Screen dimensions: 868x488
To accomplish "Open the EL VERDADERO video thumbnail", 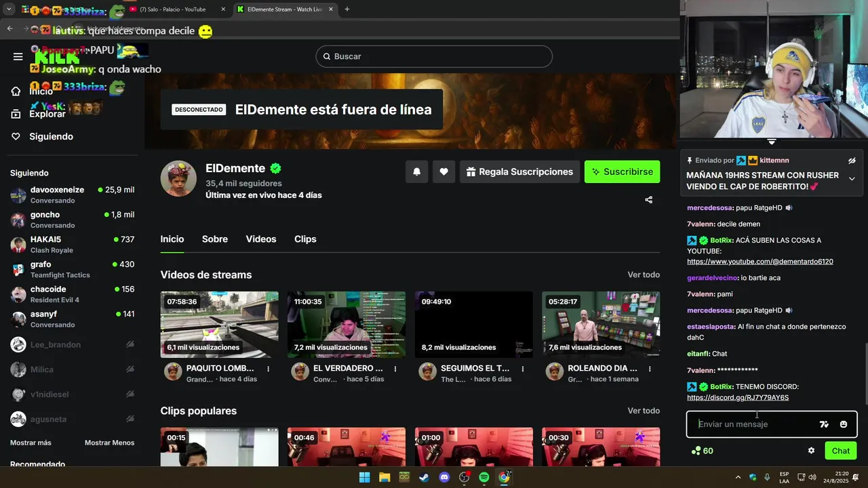I will pos(347,325).
